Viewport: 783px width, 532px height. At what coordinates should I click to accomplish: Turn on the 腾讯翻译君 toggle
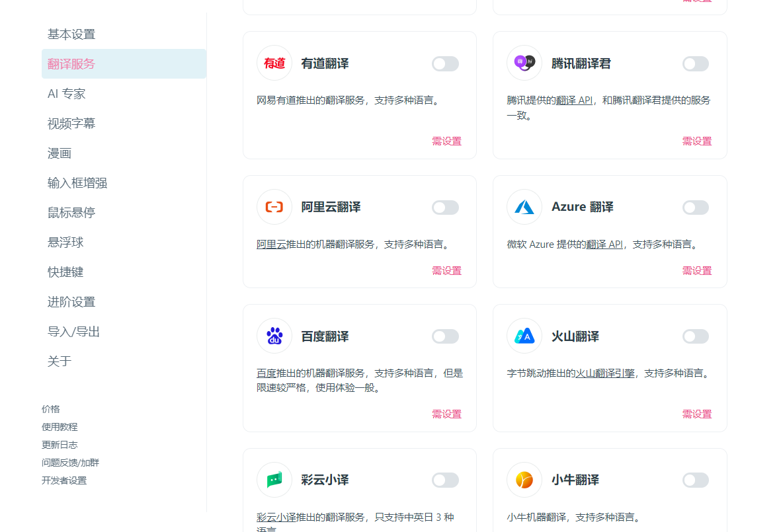[696, 64]
